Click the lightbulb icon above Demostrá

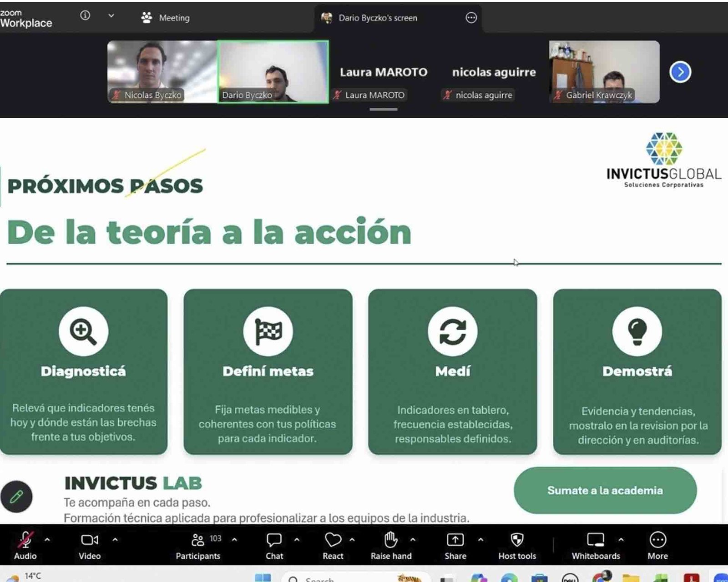[x=637, y=331]
